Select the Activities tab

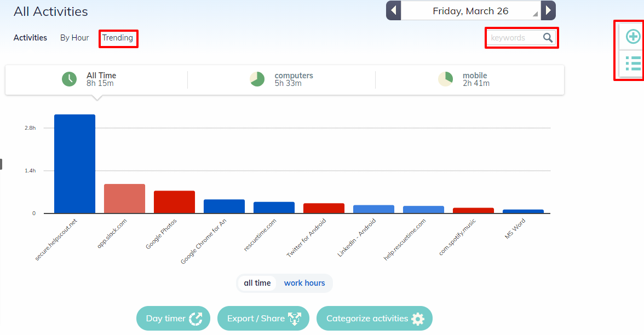point(30,37)
